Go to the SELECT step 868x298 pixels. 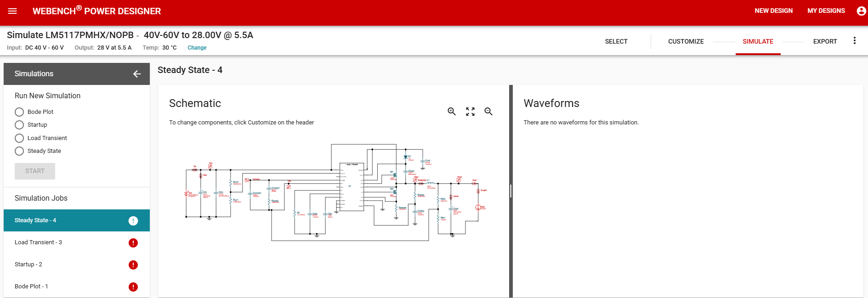[616, 41]
